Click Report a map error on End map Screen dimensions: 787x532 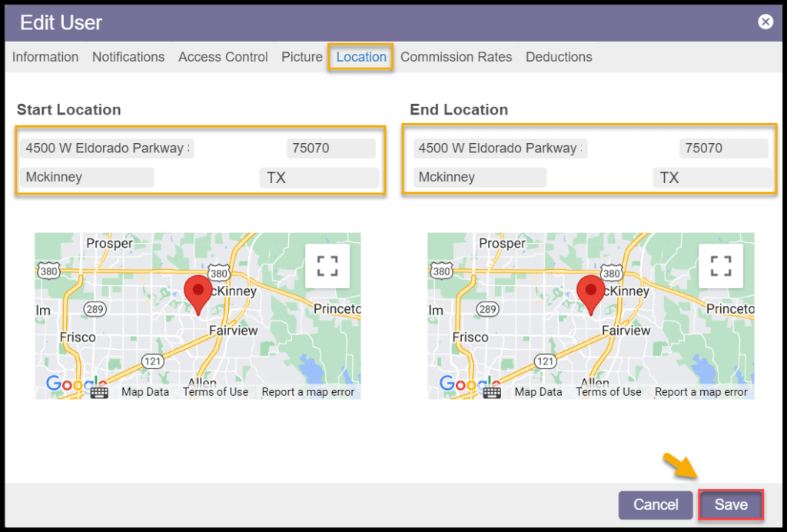[701, 392]
